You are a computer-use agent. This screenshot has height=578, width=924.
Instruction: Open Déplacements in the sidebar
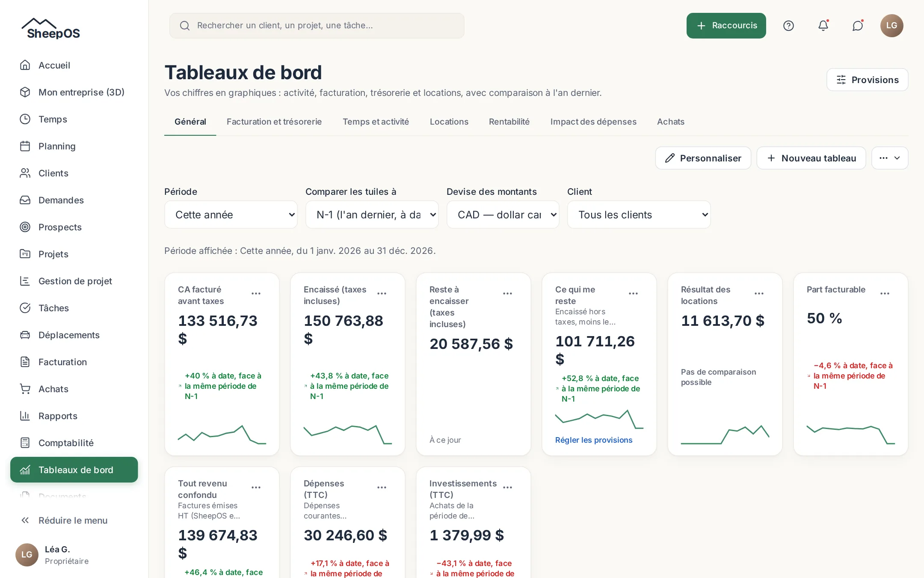click(74, 335)
